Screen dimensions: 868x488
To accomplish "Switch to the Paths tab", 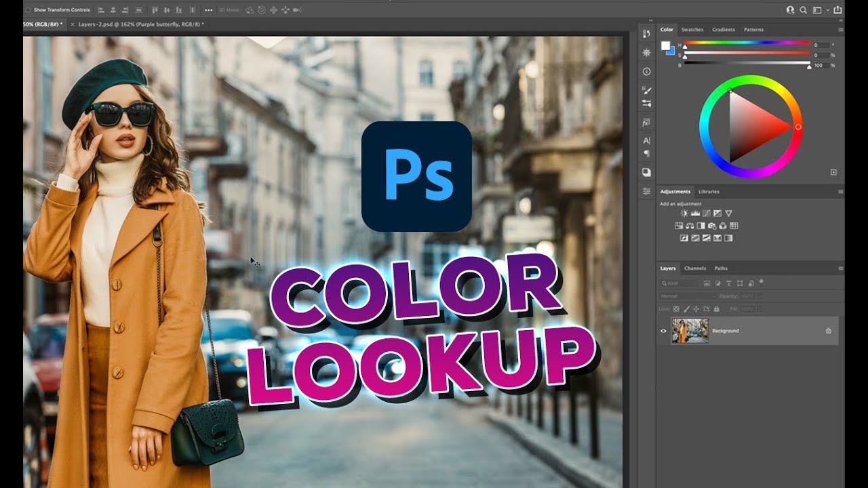I will (721, 268).
